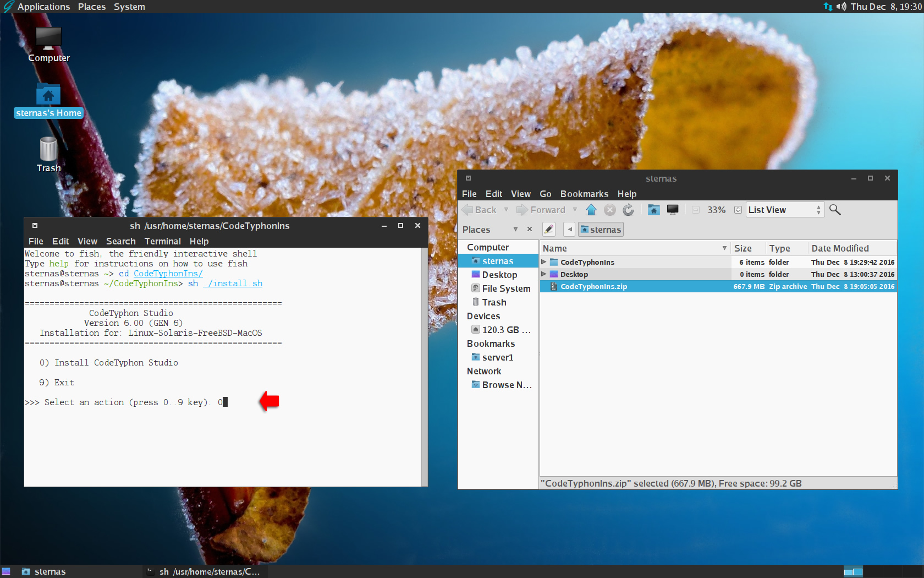Image resolution: width=924 pixels, height=578 pixels.
Task: Open Bookmarks menu in file manager
Action: 584,194
